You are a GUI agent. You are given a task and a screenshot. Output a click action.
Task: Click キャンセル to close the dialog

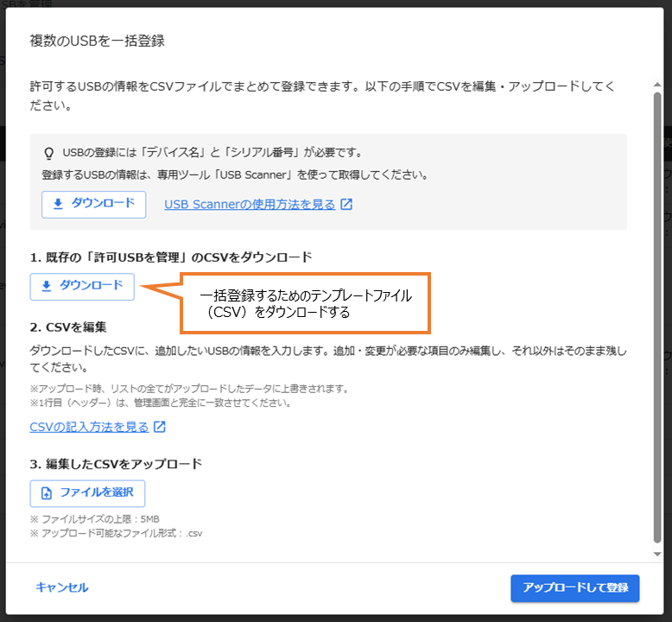61,587
